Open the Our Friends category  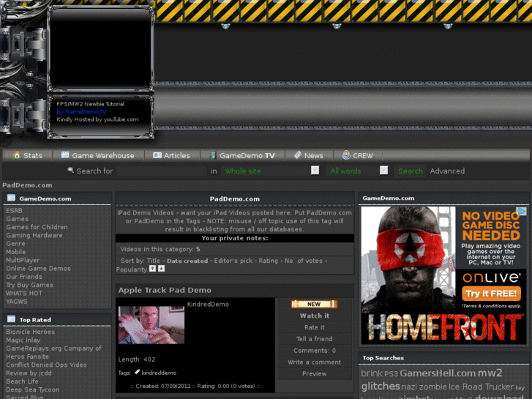point(24,277)
